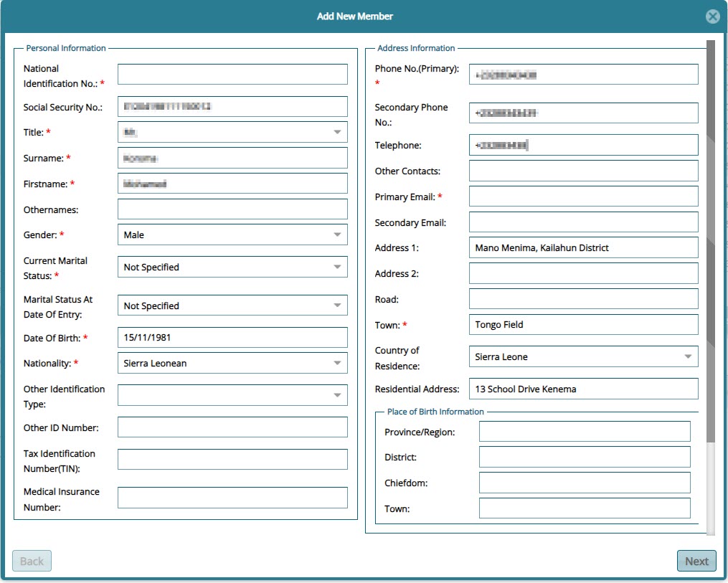The image size is (728, 583).
Task: Click the Primary Email input field
Action: 583,196
